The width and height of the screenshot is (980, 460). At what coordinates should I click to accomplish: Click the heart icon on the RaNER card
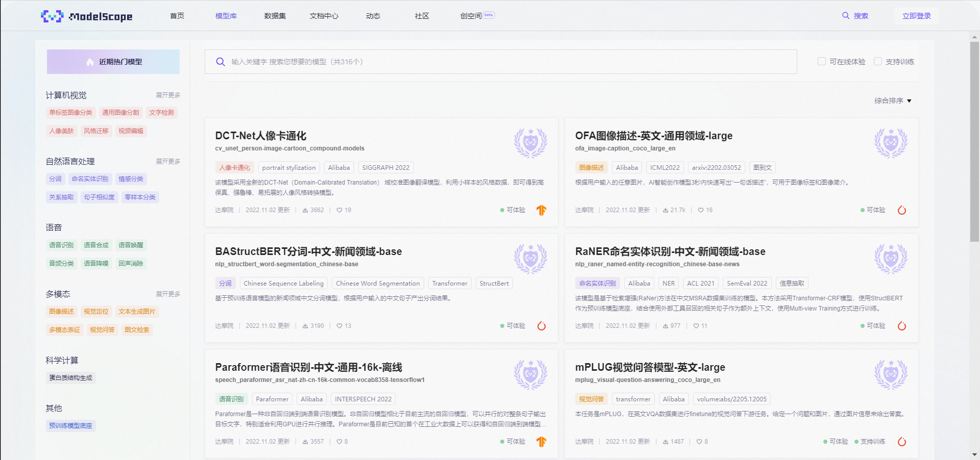tap(696, 326)
